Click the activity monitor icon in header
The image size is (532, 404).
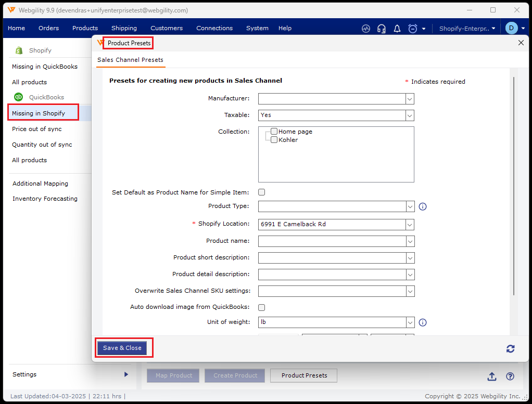(366, 29)
